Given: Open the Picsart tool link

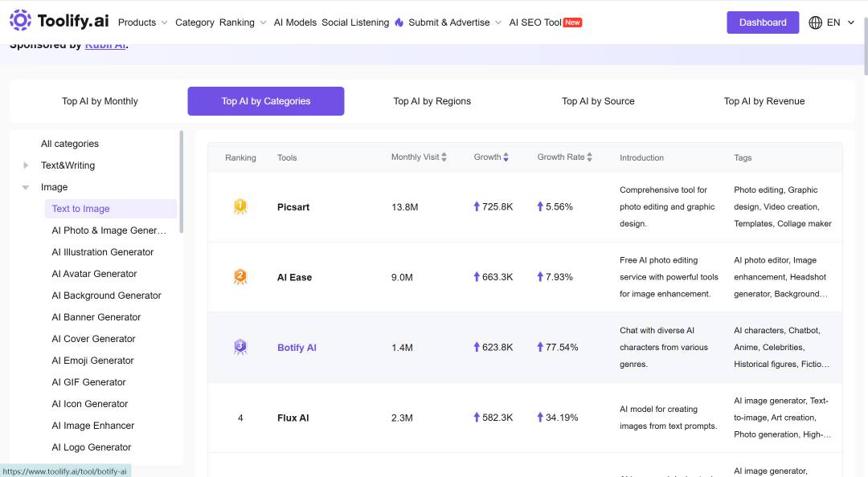Looking at the screenshot, I should tap(293, 207).
